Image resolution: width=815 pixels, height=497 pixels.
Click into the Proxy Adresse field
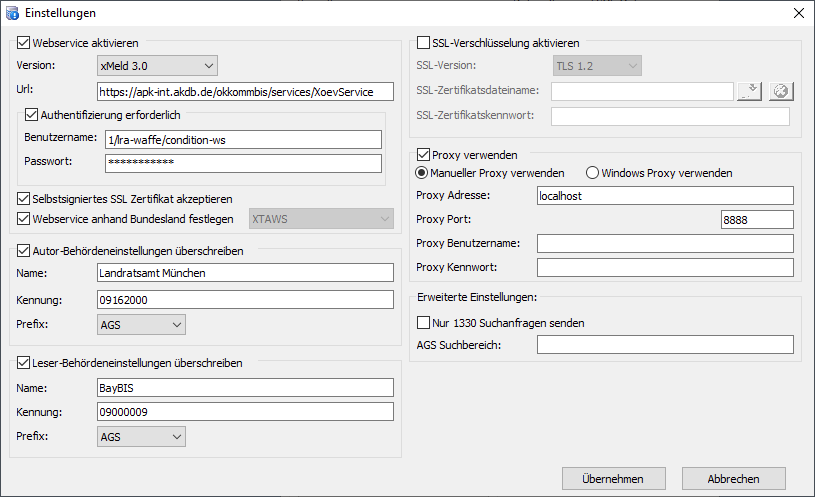pos(664,196)
